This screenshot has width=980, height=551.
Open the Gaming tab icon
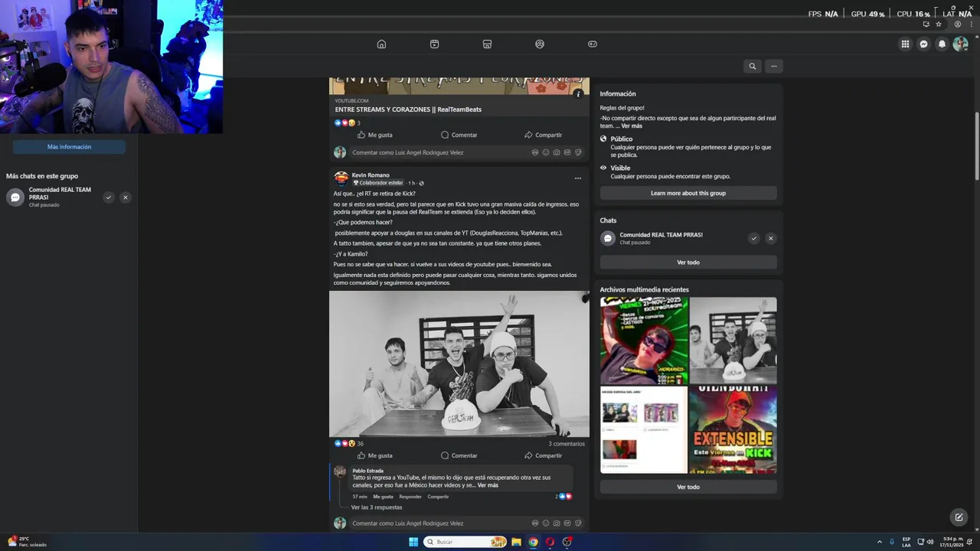[x=593, y=44]
